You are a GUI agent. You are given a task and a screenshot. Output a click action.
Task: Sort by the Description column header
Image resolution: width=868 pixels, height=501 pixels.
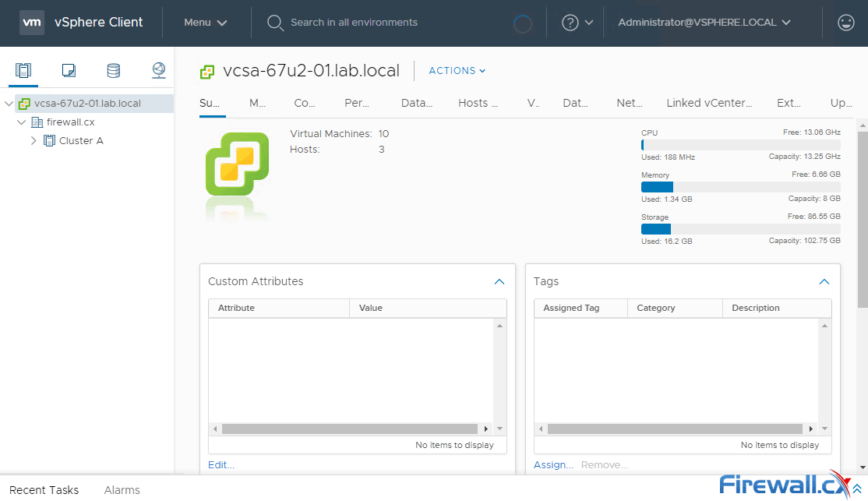pyautogui.click(x=777, y=309)
